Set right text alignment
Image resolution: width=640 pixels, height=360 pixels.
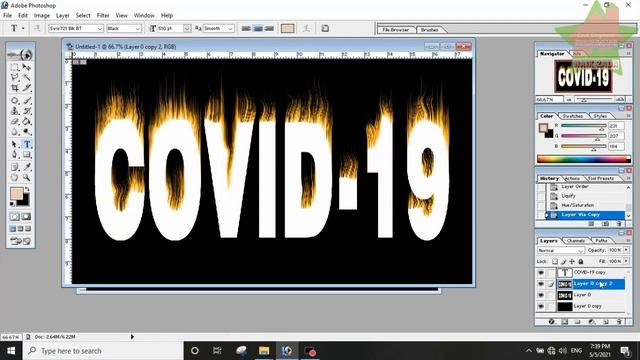coord(269,28)
